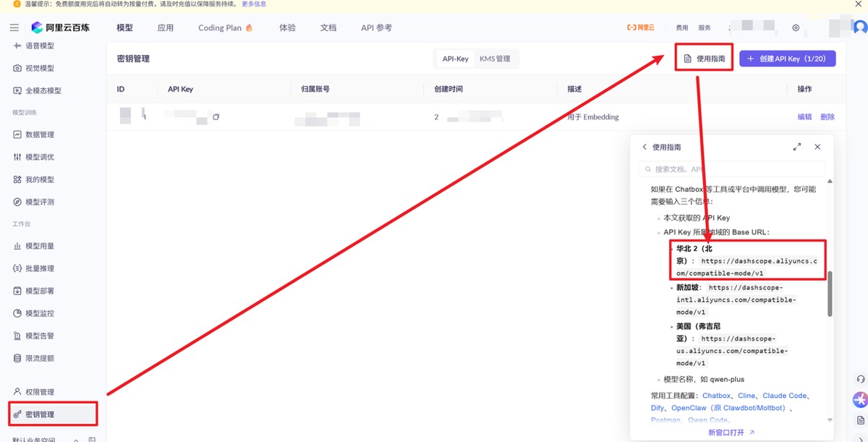The height and width of the screenshot is (442, 868).
Task: Open customer service headset icon
Action: (860, 379)
